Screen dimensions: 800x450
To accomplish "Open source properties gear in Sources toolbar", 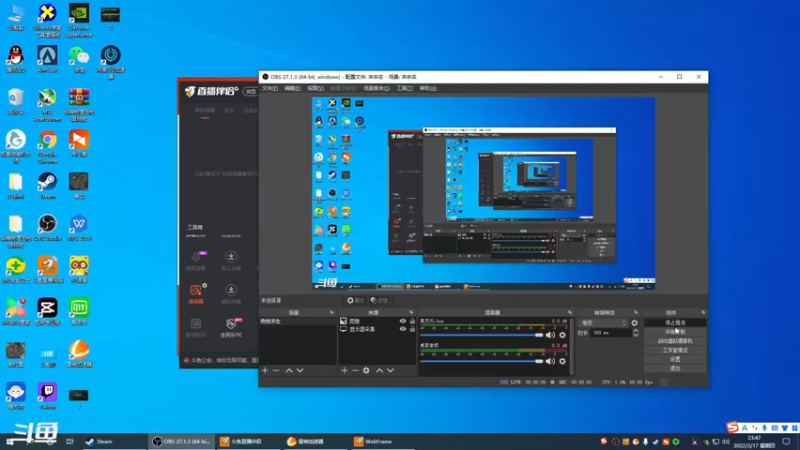I will 366,370.
